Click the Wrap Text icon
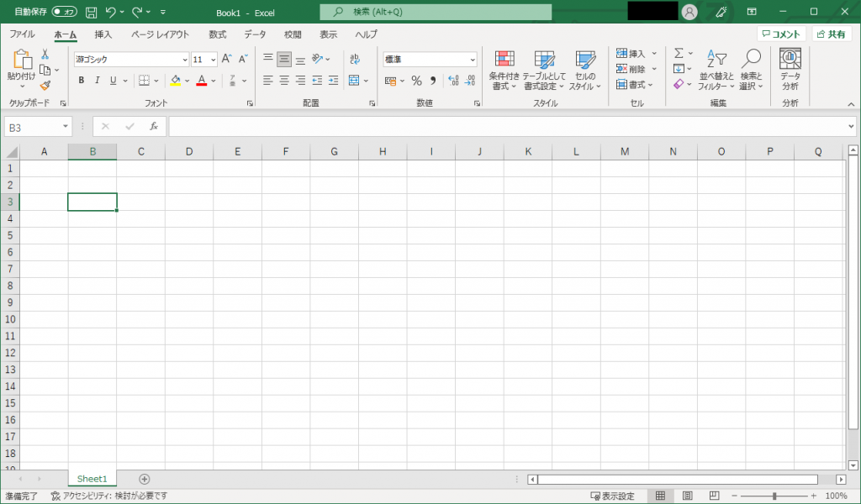This screenshot has height=504, width=861. tap(355, 59)
